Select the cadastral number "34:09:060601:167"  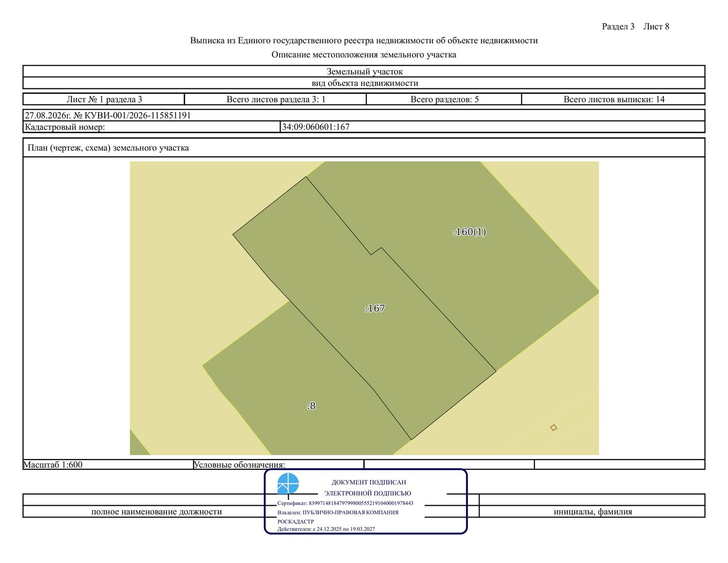click(x=315, y=127)
